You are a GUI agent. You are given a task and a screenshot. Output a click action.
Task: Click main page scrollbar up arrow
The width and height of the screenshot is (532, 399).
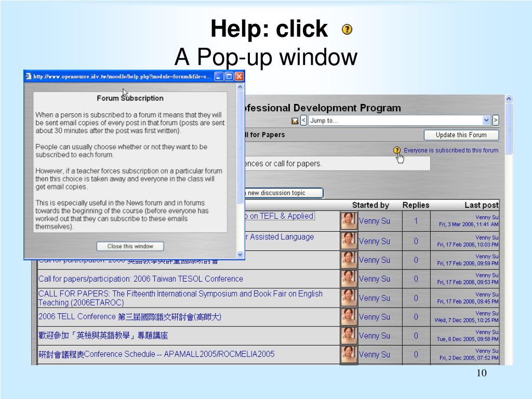pos(509,99)
